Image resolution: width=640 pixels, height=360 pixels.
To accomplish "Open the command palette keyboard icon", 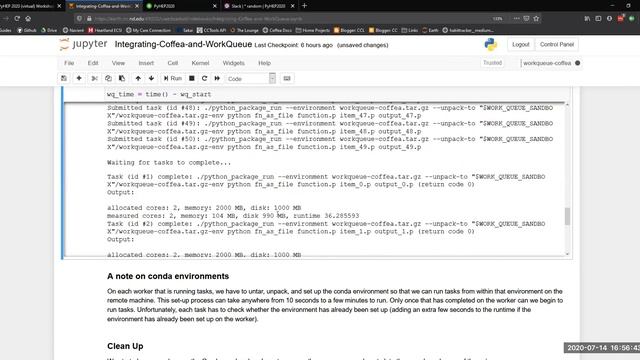I will pos(287,78).
